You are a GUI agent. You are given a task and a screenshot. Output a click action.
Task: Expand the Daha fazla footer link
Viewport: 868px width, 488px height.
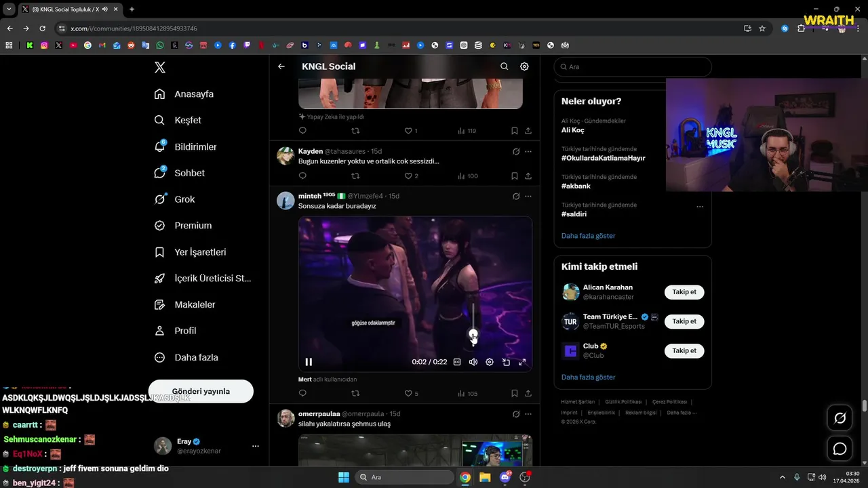point(682,412)
